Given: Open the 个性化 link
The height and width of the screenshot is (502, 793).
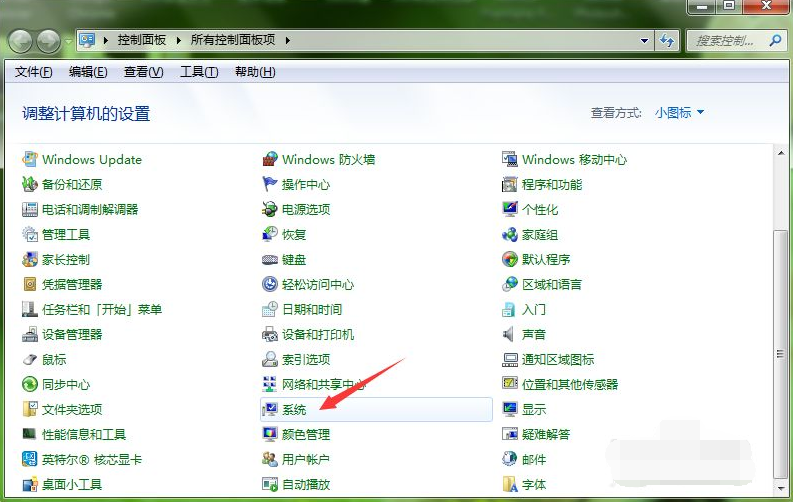Looking at the screenshot, I should tap(540, 209).
